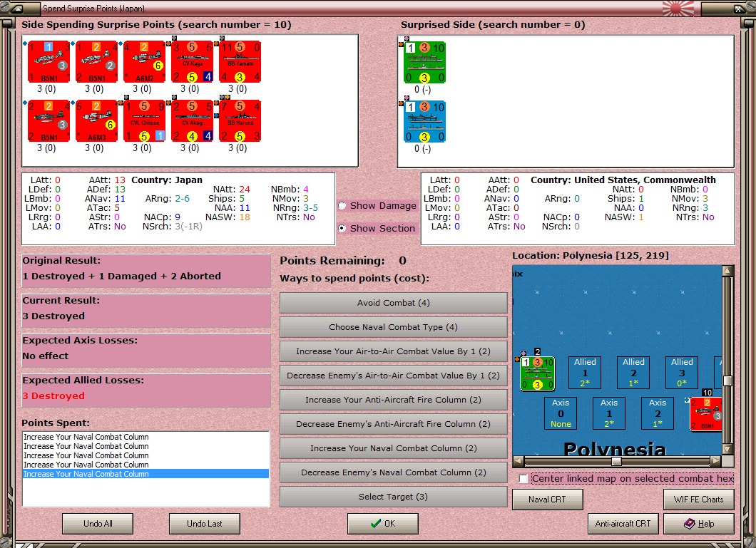Click the Undo All button
This screenshot has width=756, height=548.
[98, 524]
